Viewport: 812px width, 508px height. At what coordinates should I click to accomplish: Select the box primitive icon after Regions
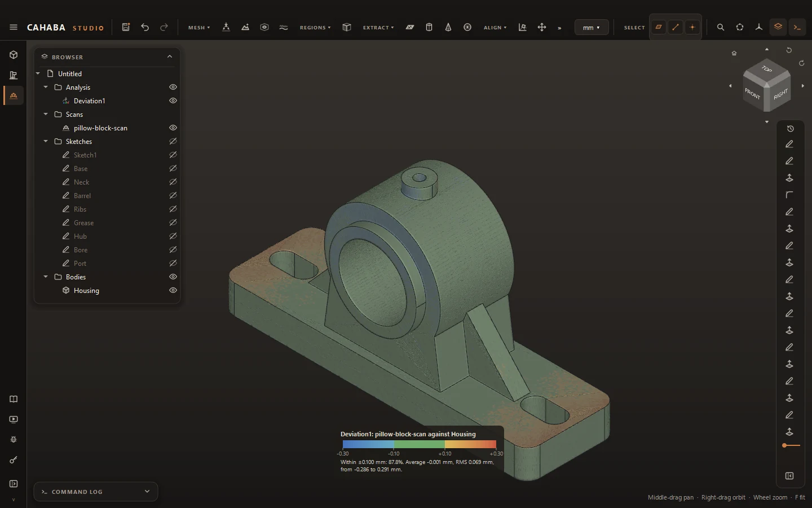pos(347,27)
